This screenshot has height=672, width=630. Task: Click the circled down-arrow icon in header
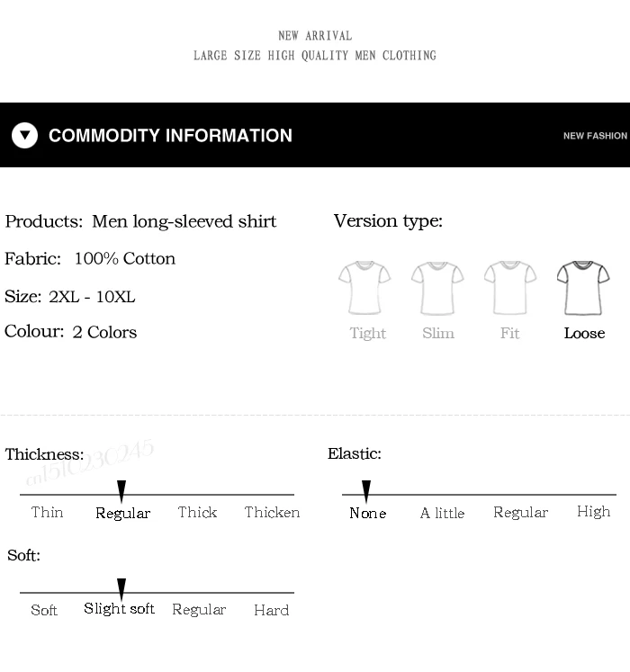[x=25, y=136]
